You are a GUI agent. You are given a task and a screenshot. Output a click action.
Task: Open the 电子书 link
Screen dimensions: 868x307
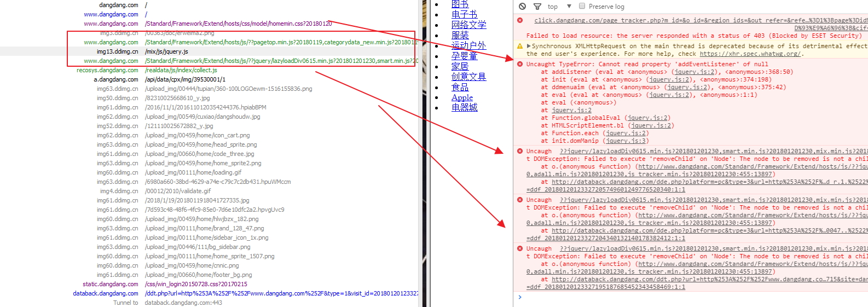click(x=464, y=14)
